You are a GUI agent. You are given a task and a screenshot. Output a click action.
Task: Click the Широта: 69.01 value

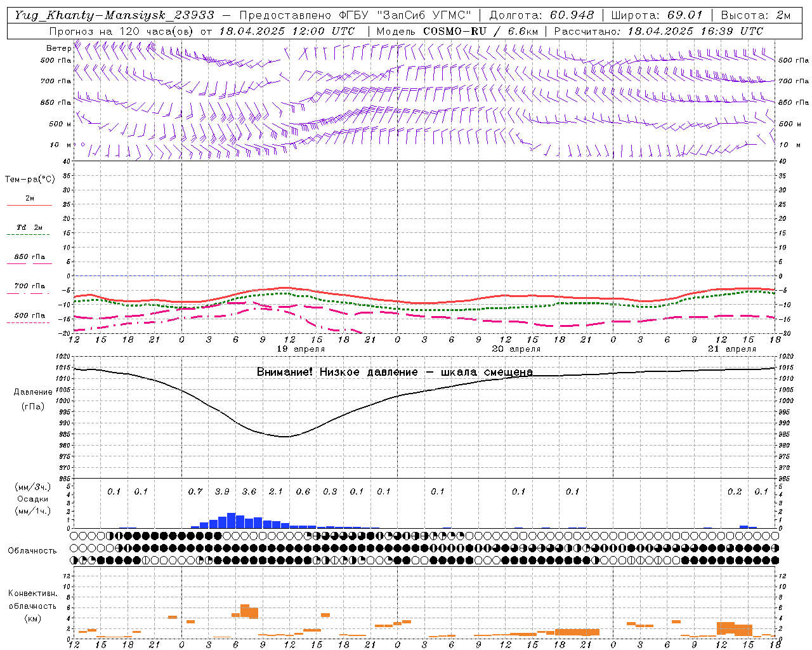[x=657, y=15]
